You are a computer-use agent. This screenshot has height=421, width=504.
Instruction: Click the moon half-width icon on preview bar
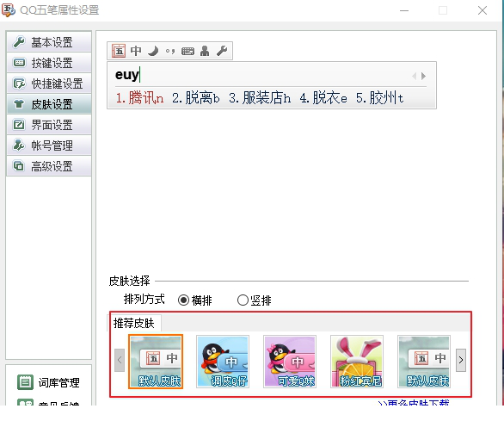153,51
